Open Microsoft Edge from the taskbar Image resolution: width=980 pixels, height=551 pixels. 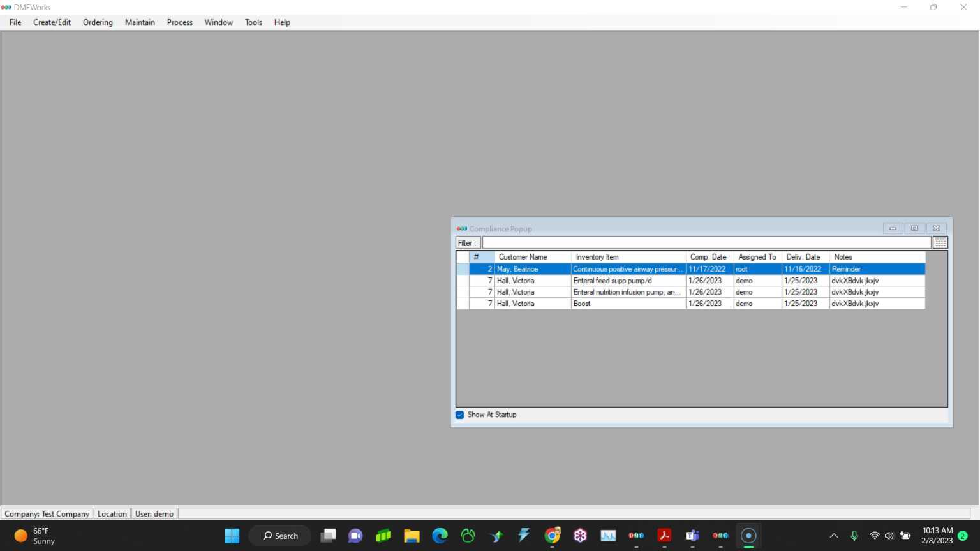pos(440,536)
